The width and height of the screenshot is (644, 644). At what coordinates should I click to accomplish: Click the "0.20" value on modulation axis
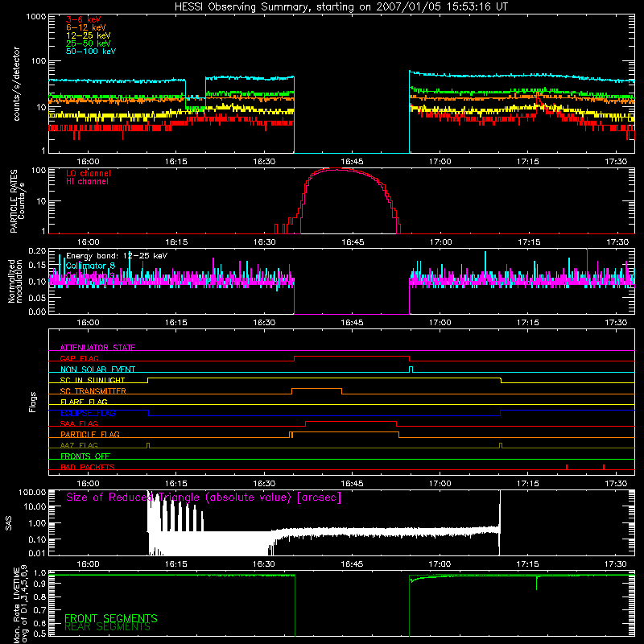37,251
